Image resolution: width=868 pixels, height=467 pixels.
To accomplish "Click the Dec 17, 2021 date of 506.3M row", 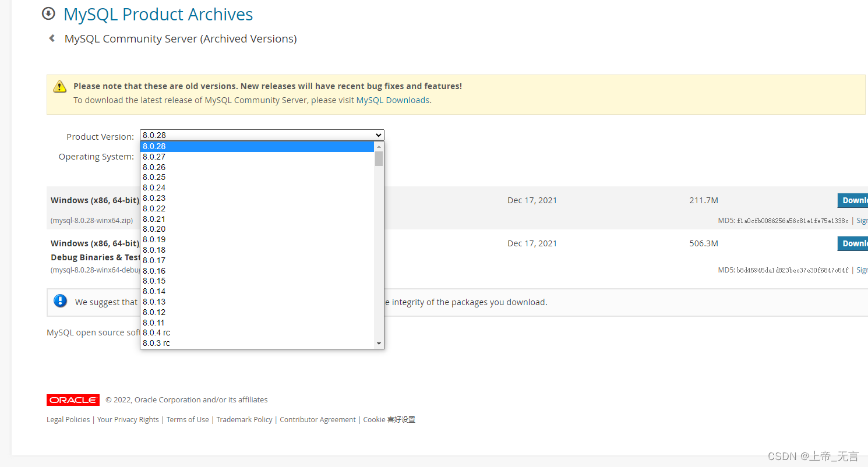I will (532, 243).
